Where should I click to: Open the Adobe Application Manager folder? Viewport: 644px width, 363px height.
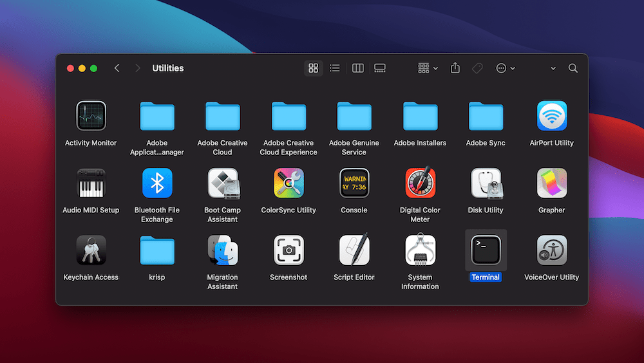pos(157,116)
